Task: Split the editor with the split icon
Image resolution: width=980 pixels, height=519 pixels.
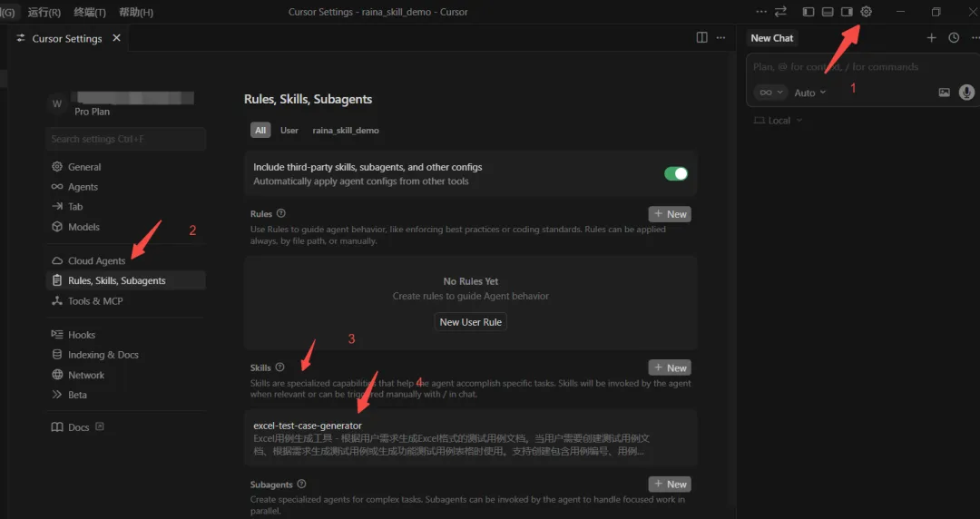Action: (x=701, y=37)
